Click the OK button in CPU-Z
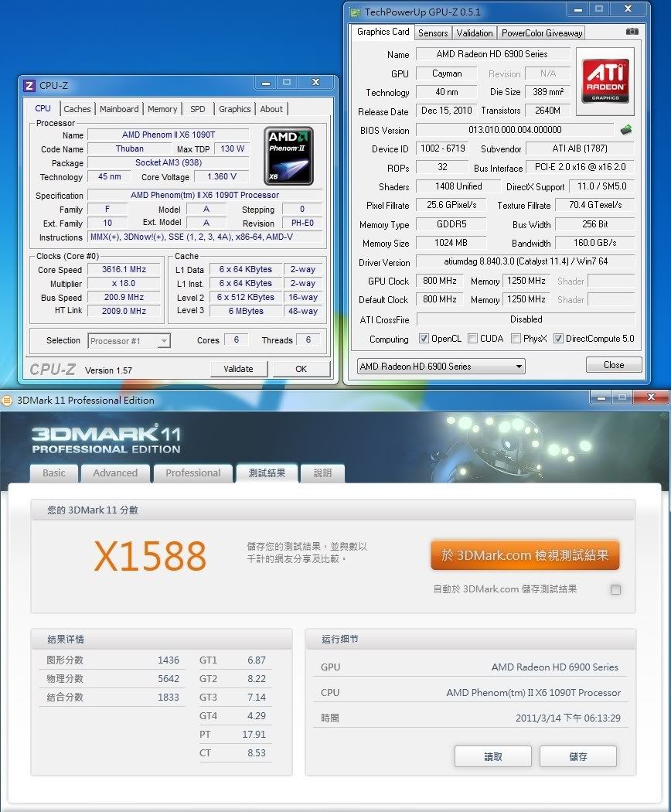671x812 pixels. (x=301, y=369)
